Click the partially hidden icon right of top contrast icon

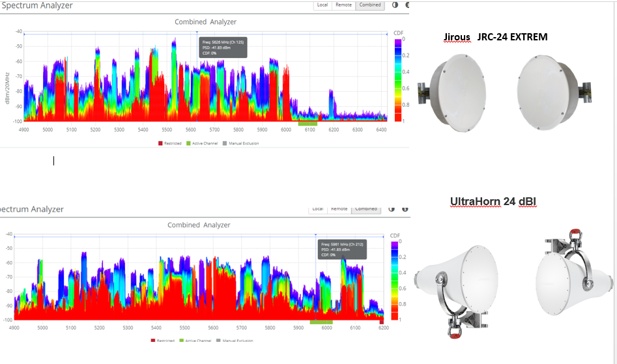pyautogui.click(x=407, y=5)
